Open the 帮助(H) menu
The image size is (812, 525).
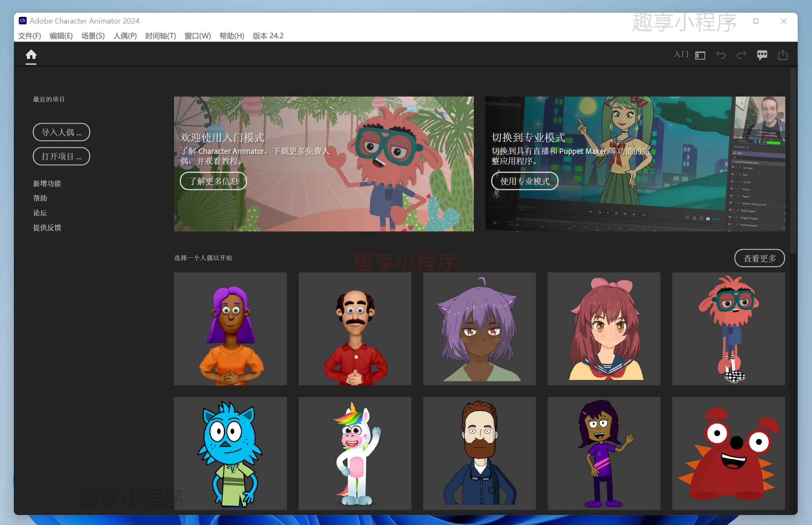tap(232, 36)
